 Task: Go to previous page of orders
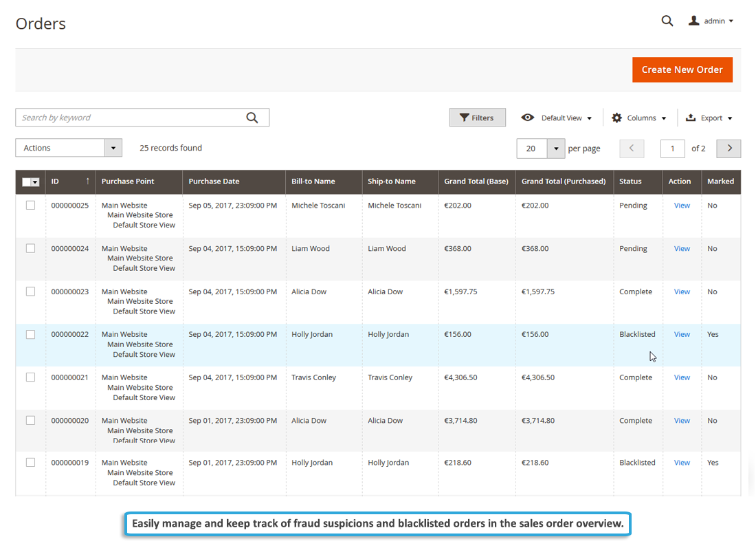632,148
